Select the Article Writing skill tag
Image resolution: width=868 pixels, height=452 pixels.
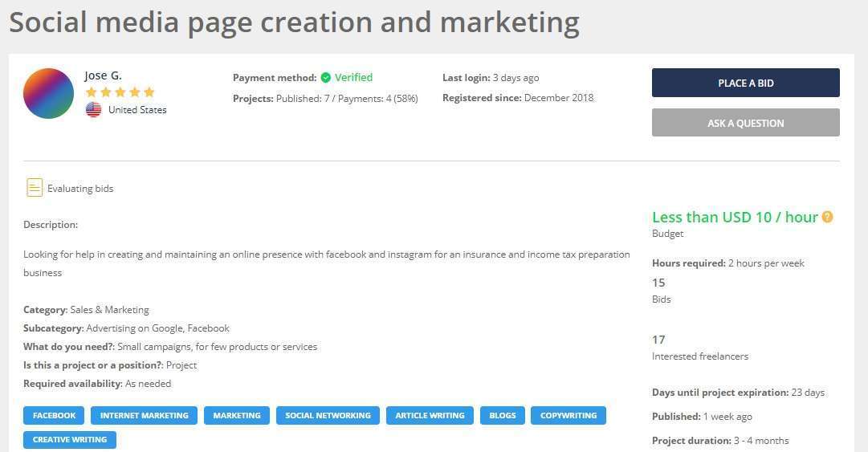[430, 415]
